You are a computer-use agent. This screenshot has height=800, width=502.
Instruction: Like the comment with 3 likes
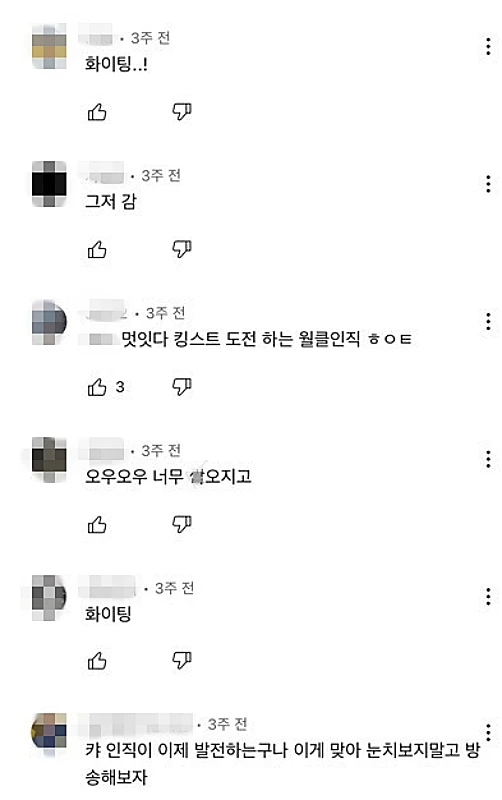[x=97, y=387]
